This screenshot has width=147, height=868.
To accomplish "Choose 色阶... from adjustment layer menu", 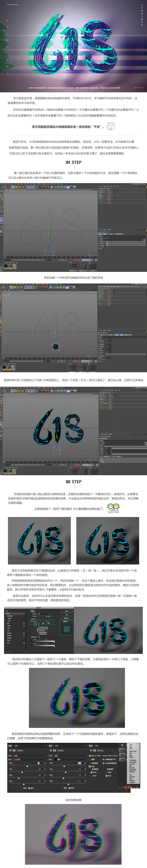I will pyautogui.click(x=131, y=753).
